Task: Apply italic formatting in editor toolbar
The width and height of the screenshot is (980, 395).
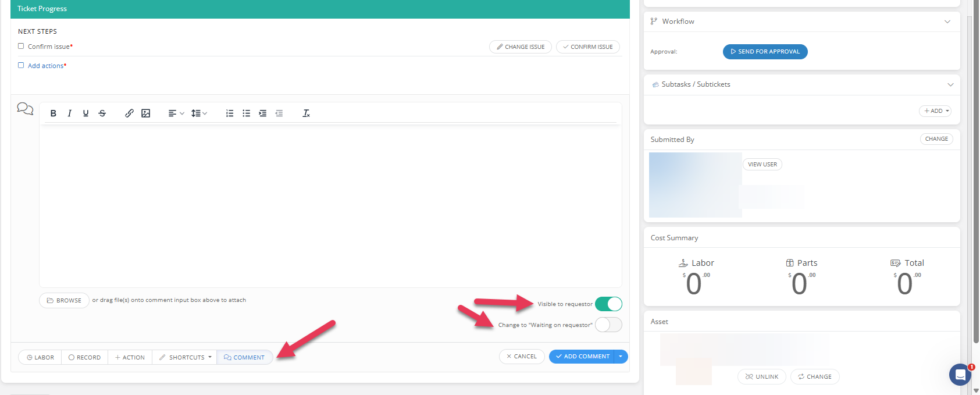Action: tap(70, 113)
